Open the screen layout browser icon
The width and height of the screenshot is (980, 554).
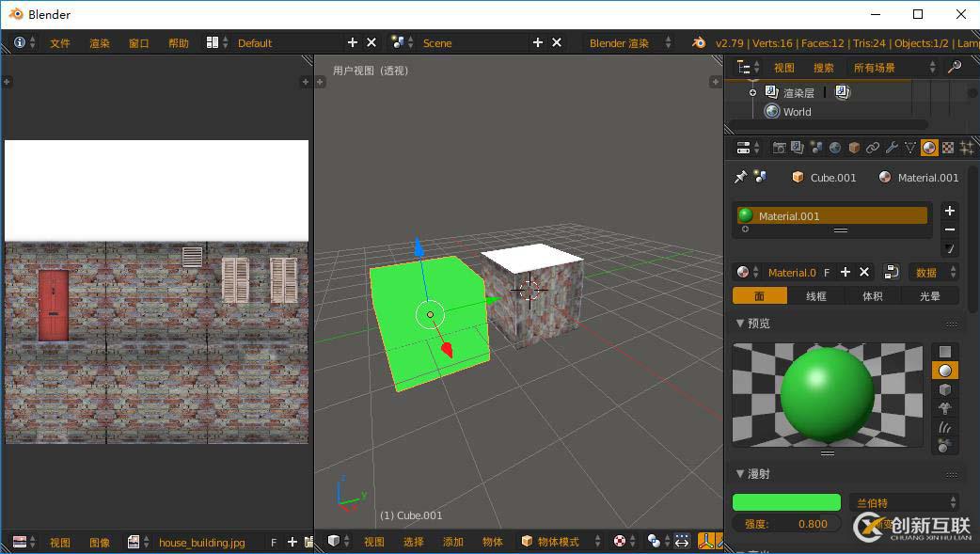[217, 42]
